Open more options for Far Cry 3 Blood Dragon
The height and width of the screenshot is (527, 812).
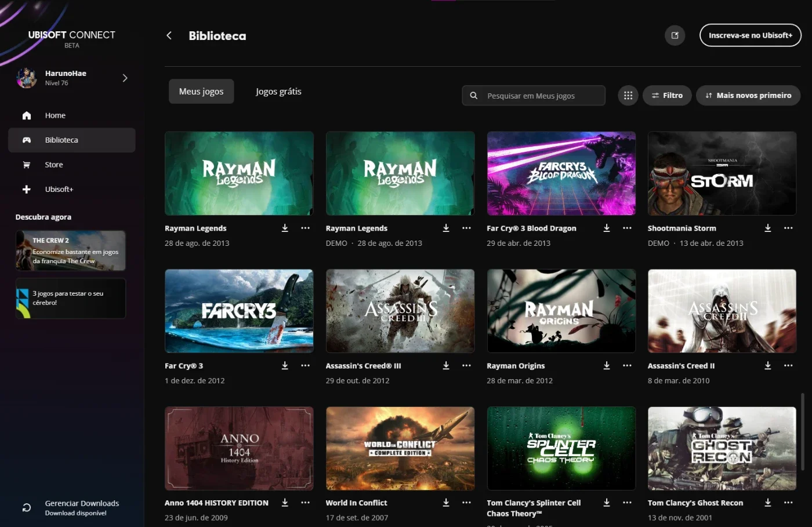627,228
